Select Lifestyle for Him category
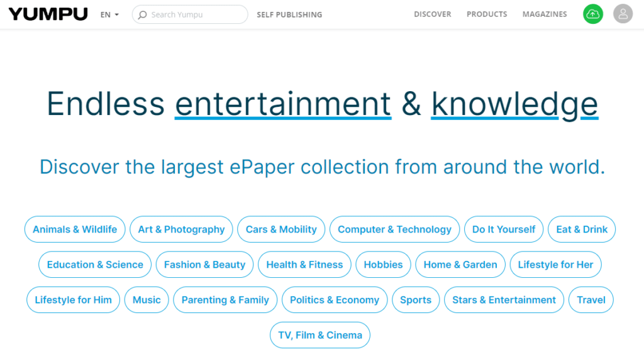 pos(73,300)
